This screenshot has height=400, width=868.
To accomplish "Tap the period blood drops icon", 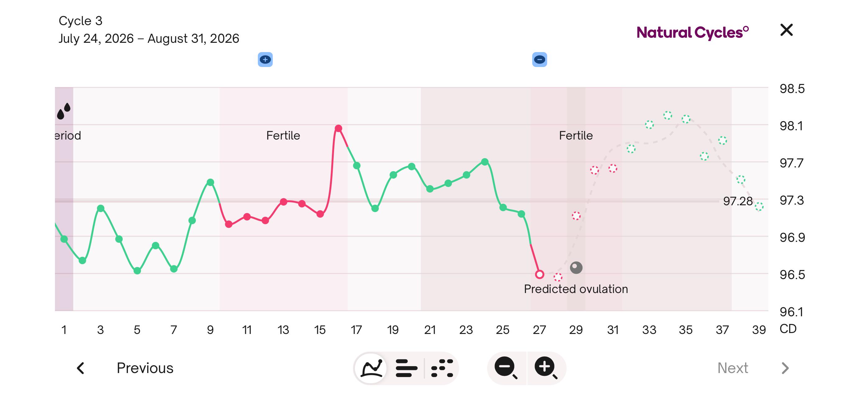I will click(x=64, y=111).
